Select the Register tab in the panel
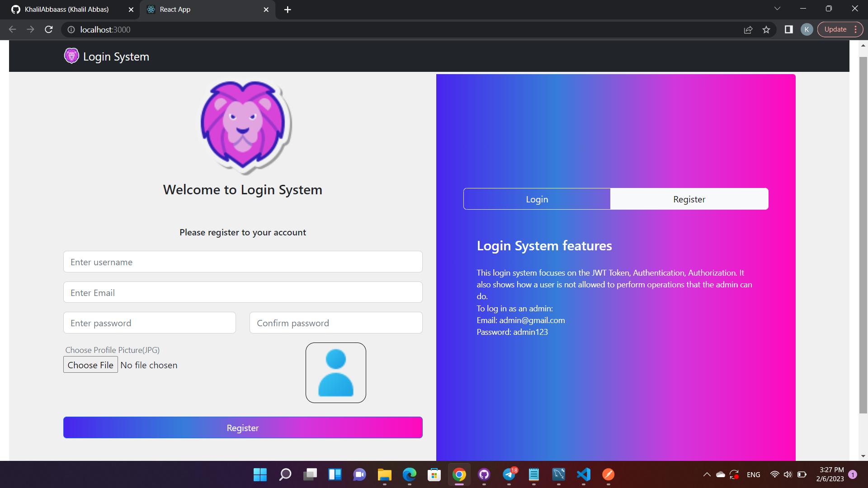 pos(689,199)
